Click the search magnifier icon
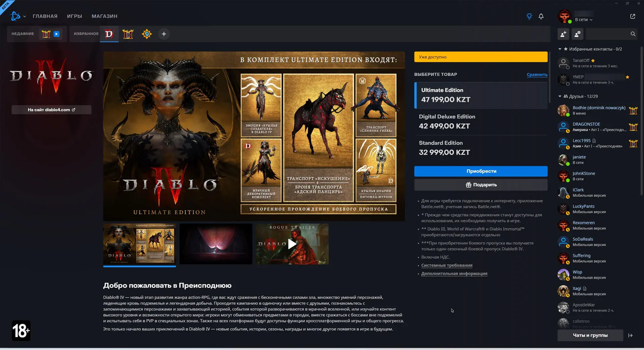This screenshot has height=350, width=644. (633, 34)
